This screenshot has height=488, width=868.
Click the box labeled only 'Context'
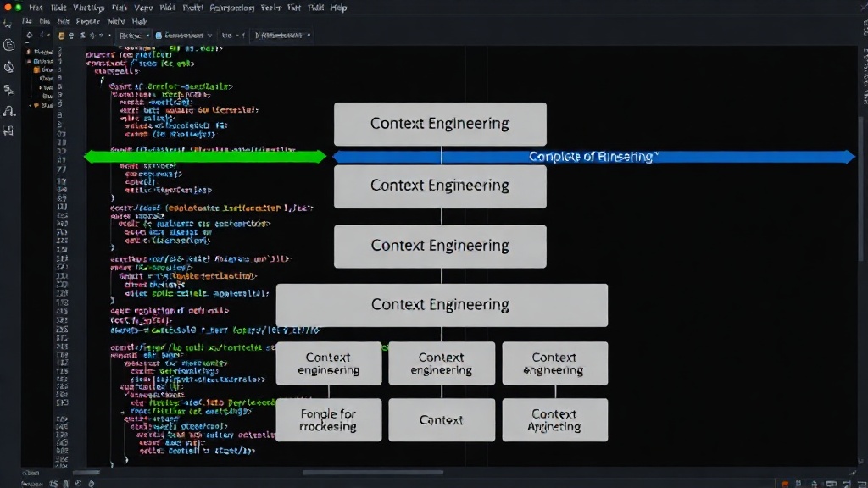coord(442,420)
